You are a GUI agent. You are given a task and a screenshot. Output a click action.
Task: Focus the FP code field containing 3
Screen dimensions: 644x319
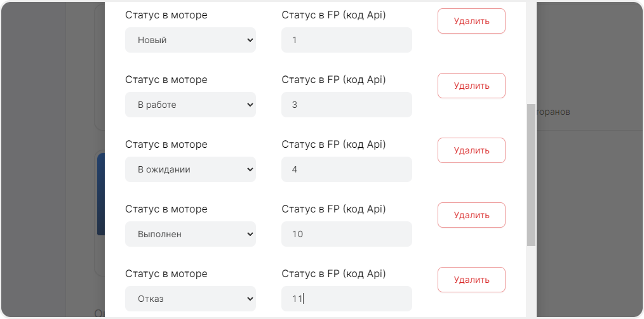[x=346, y=105]
